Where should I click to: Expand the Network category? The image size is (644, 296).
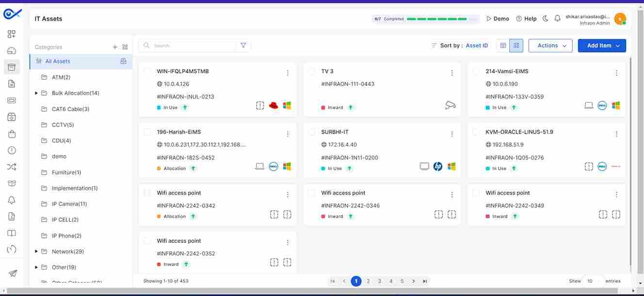coord(36,251)
